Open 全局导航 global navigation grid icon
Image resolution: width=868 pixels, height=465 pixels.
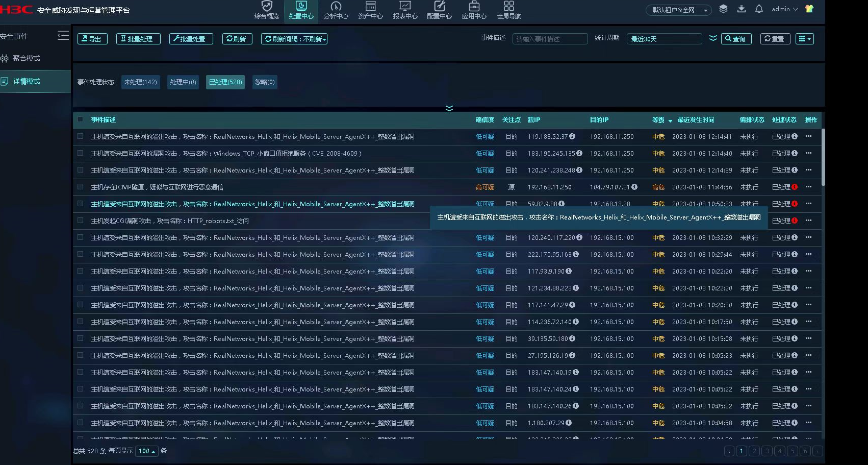(x=508, y=10)
